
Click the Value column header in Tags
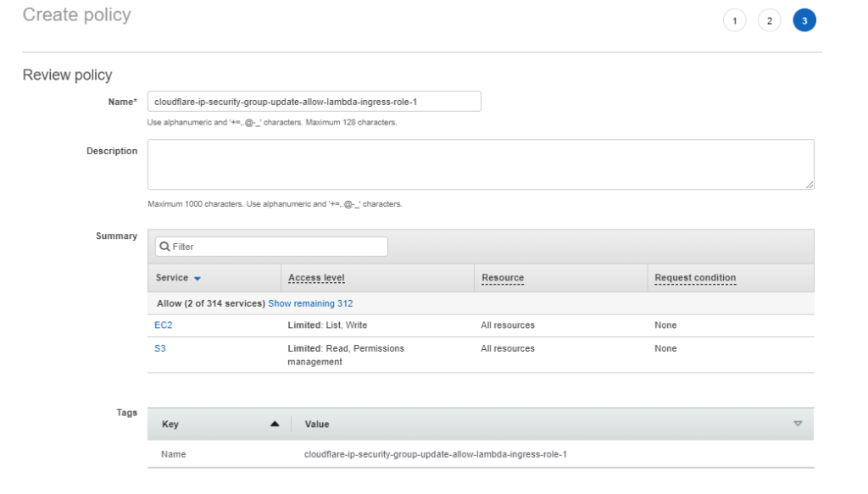317,424
